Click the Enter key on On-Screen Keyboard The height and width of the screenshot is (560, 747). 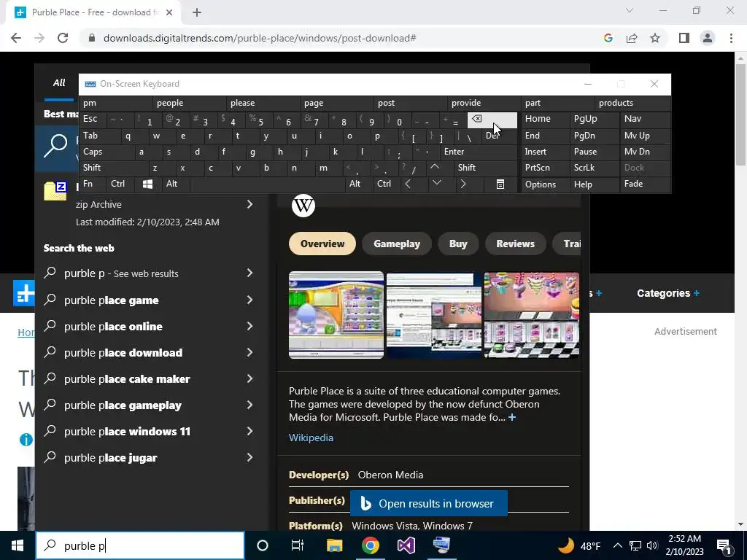pos(478,152)
